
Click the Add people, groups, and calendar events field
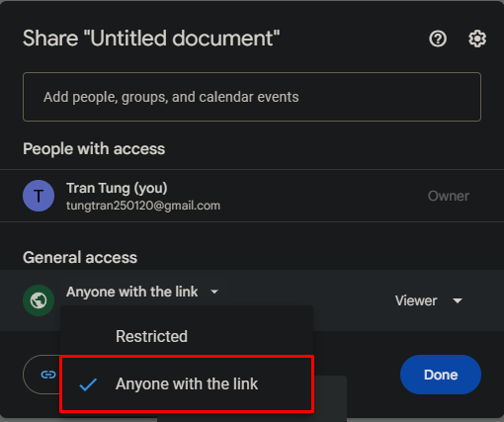coord(252,97)
